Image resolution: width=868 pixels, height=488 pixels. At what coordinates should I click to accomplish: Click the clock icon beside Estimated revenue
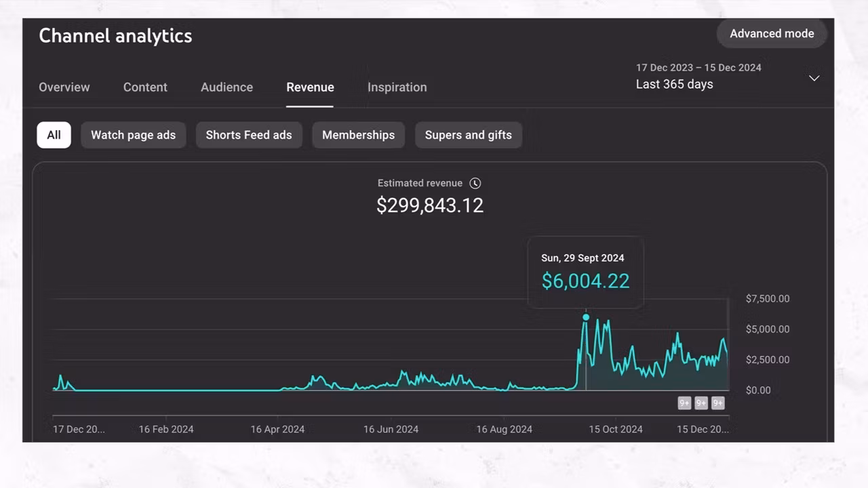tap(475, 183)
